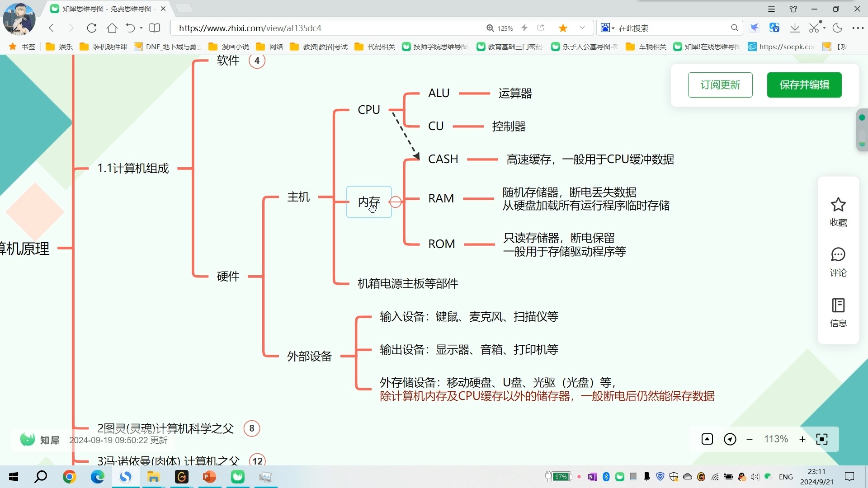The width and height of the screenshot is (868, 488).
Task: Decrease canvas zoom with the minus control
Action: 750,439
